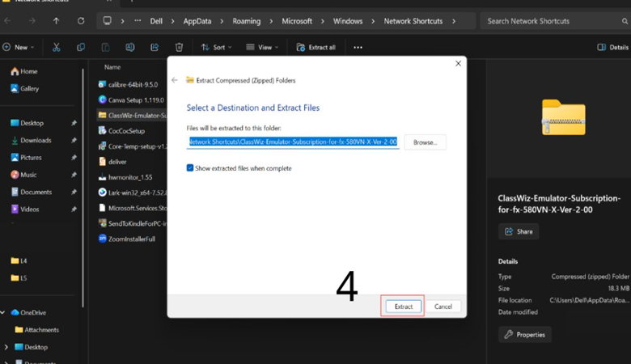Uncheck Show extracted files when complete
This screenshot has height=364, width=631.
(x=190, y=168)
